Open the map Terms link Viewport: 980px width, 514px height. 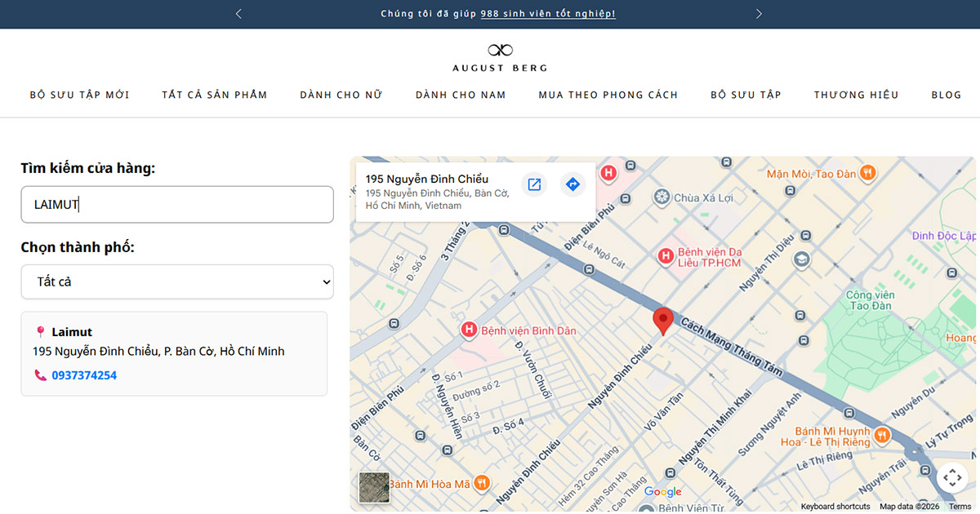pos(960,507)
